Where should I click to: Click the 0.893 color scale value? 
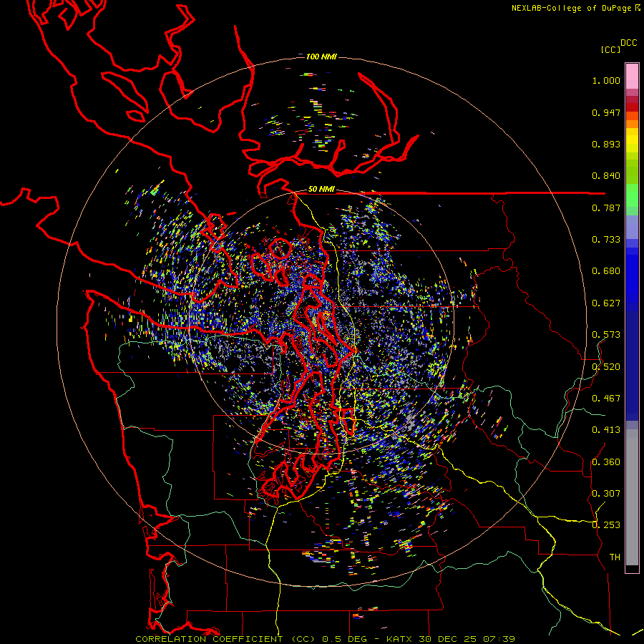click(606, 144)
